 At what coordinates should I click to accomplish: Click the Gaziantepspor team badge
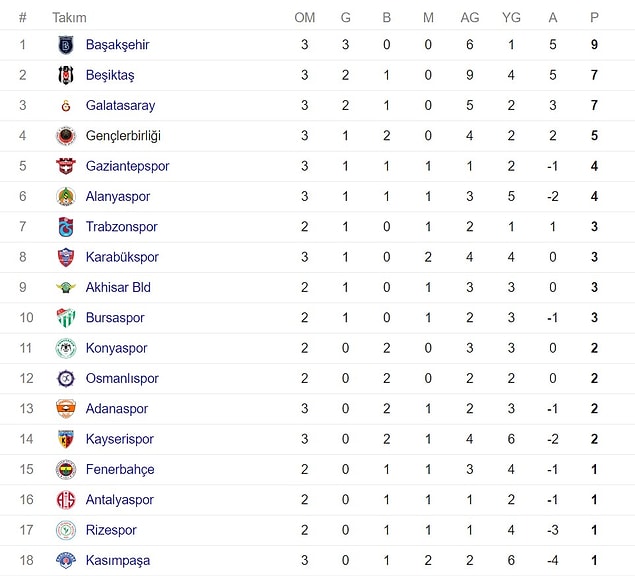coord(66,166)
